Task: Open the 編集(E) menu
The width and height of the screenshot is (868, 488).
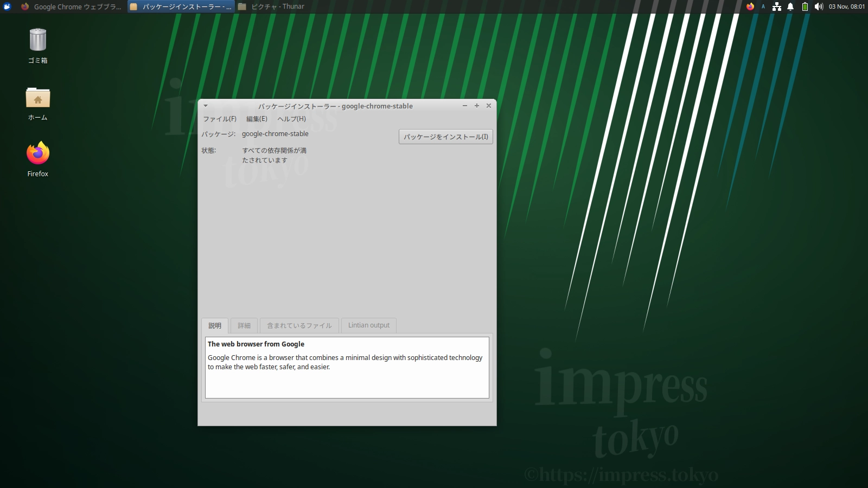Action: pos(257,119)
